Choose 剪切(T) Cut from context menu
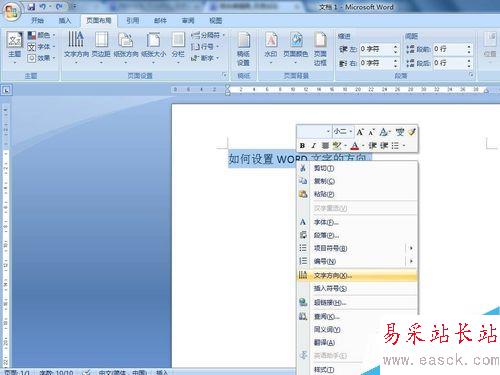The image size is (500, 375). pos(357,168)
